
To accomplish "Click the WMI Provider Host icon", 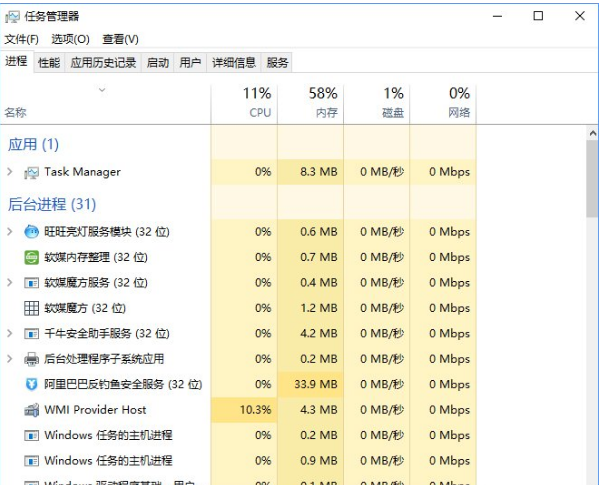I will (x=31, y=410).
